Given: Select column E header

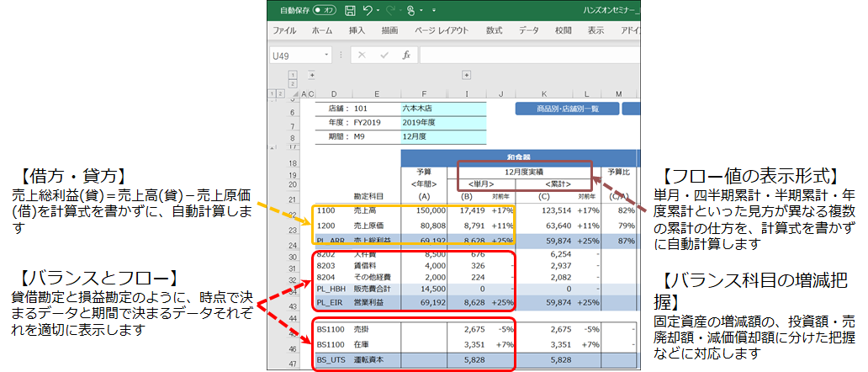Looking at the screenshot, I should [x=378, y=94].
